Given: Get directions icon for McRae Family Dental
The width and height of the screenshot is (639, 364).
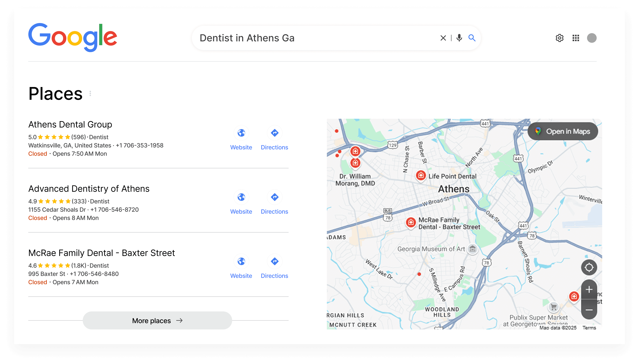Looking at the screenshot, I should point(274,261).
